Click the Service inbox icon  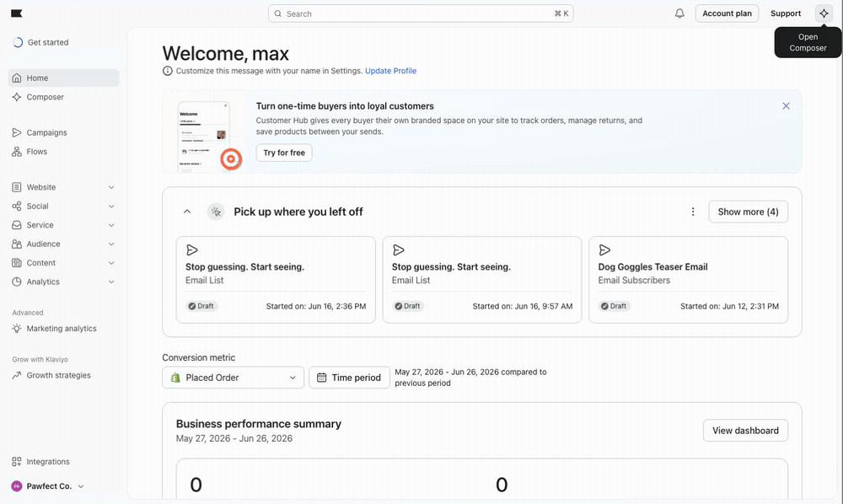tap(17, 225)
